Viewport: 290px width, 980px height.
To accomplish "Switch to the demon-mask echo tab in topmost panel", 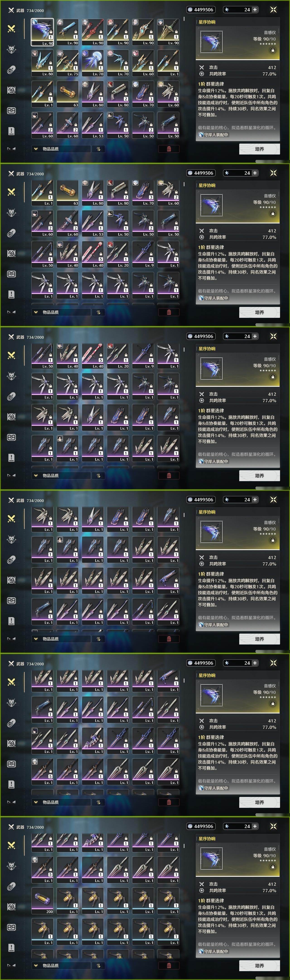I will [x=11, y=49].
